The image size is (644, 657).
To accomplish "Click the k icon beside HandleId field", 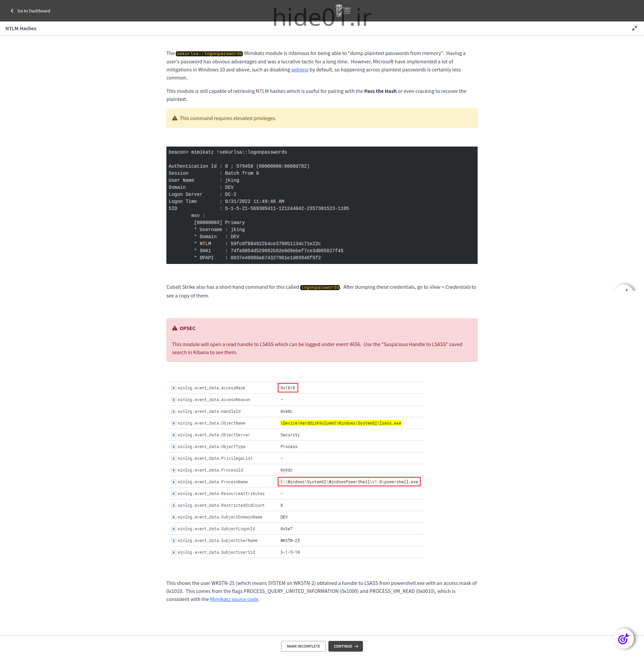I will 173,412.
